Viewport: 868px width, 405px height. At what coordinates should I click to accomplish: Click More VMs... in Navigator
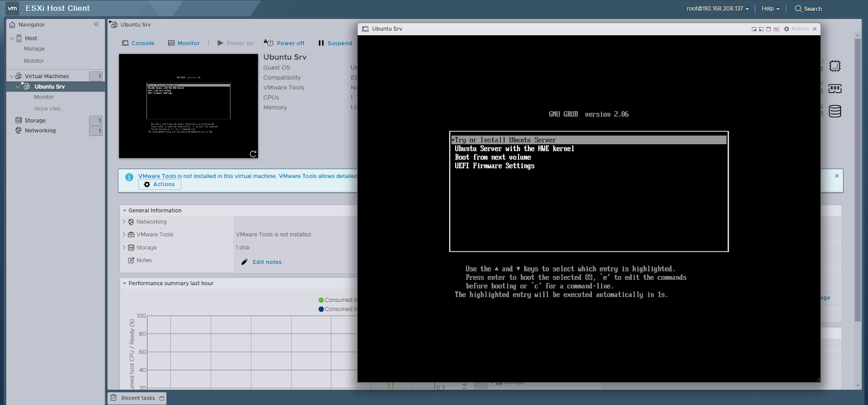(49, 109)
